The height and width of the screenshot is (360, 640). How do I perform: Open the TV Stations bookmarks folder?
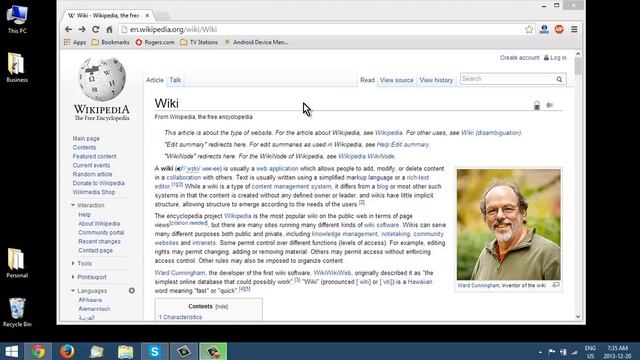[199, 42]
